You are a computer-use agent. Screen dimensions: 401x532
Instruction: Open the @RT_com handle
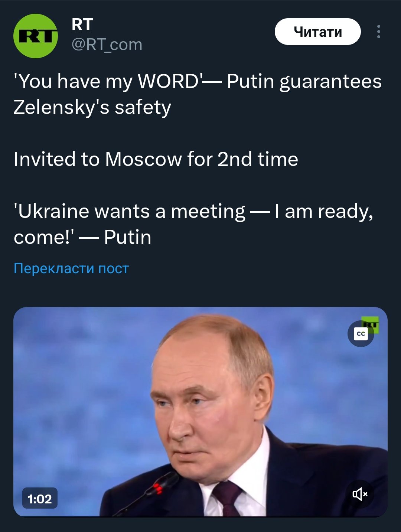click(x=107, y=45)
